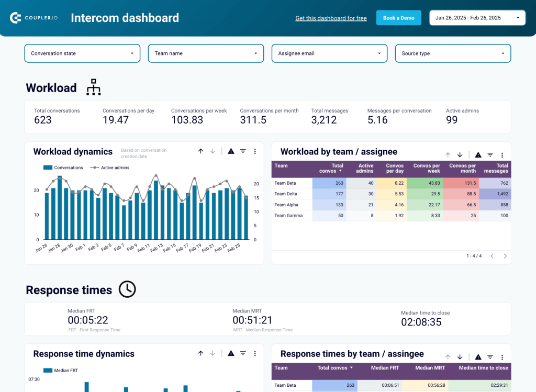Select the Team Beta row in the workload table
Viewport: 536px width, 392px height.
click(x=391, y=183)
